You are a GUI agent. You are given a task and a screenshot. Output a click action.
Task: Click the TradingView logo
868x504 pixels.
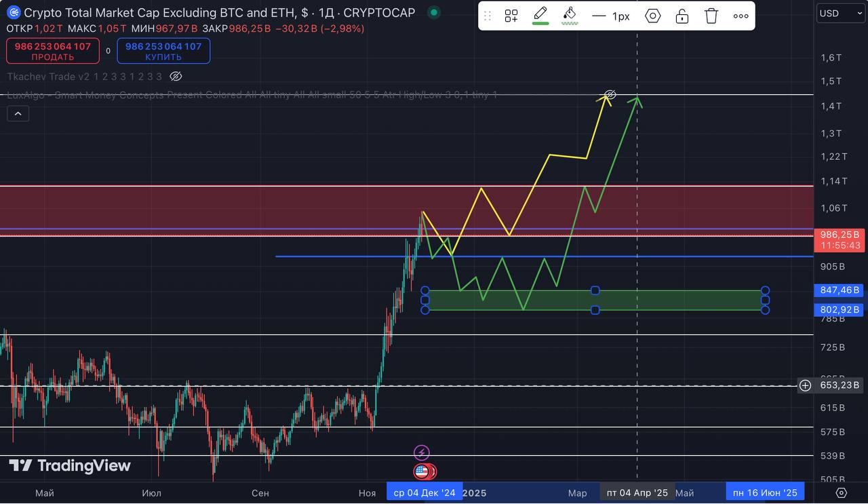tap(69, 465)
